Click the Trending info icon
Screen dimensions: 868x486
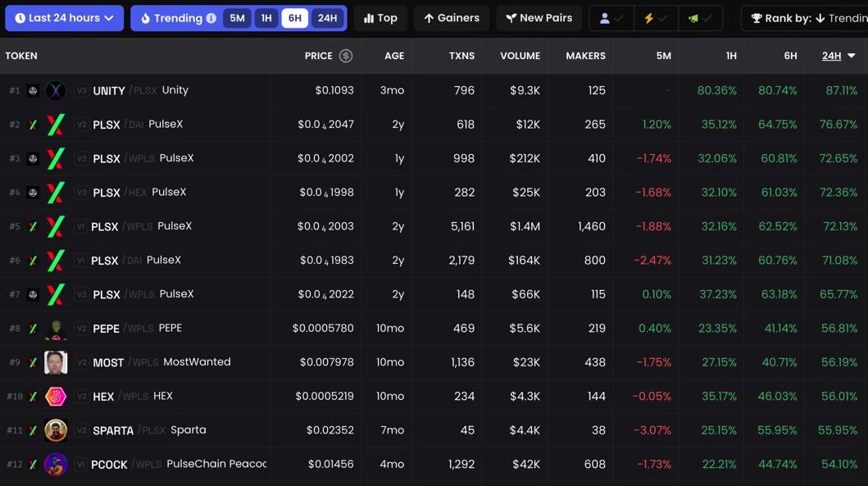pyautogui.click(x=211, y=18)
